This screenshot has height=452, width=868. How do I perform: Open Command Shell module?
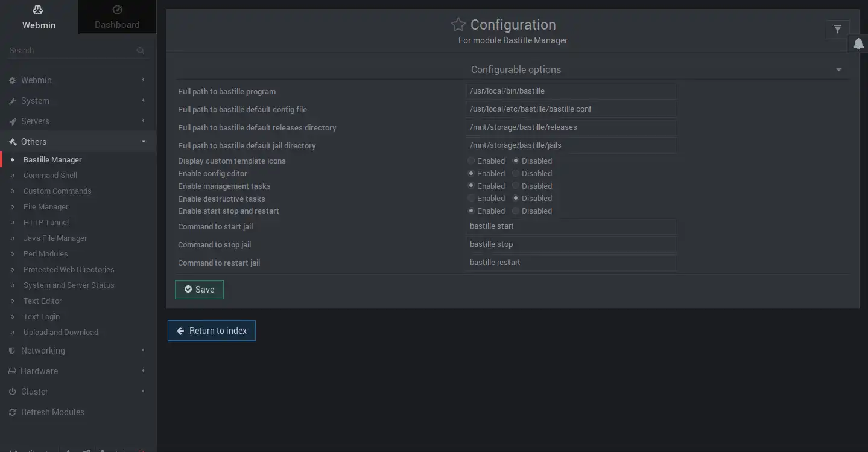pos(50,176)
